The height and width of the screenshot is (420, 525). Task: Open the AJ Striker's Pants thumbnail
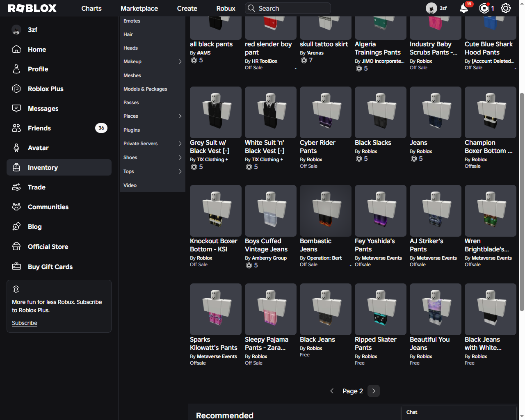pos(436,211)
